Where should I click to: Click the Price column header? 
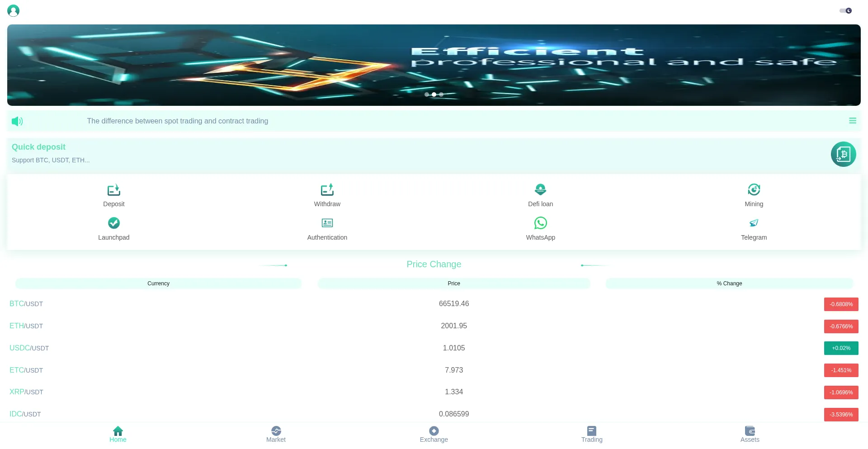[x=454, y=284]
